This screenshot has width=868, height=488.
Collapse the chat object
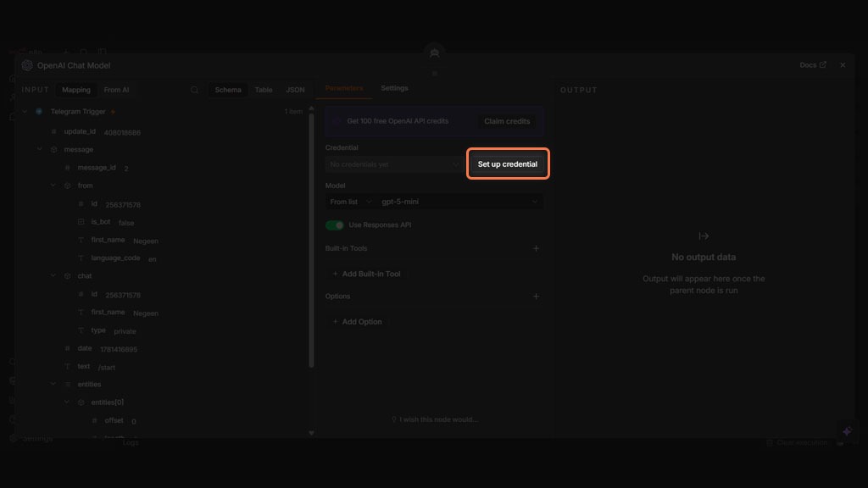pyautogui.click(x=53, y=275)
